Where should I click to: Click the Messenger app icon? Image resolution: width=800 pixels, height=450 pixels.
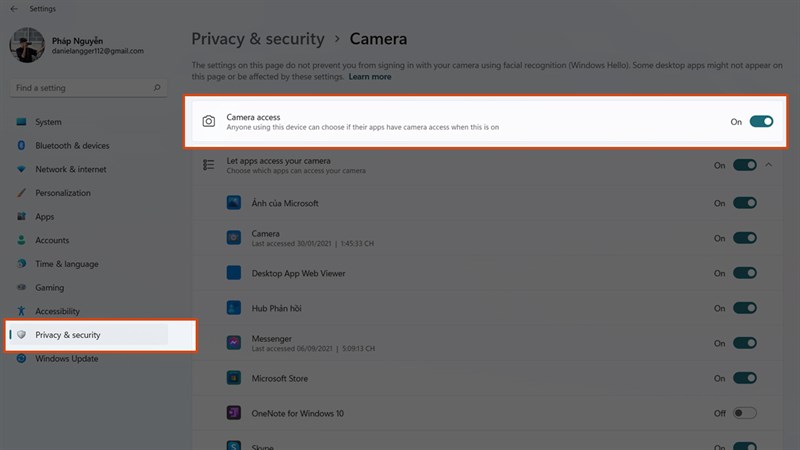pos(233,342)
